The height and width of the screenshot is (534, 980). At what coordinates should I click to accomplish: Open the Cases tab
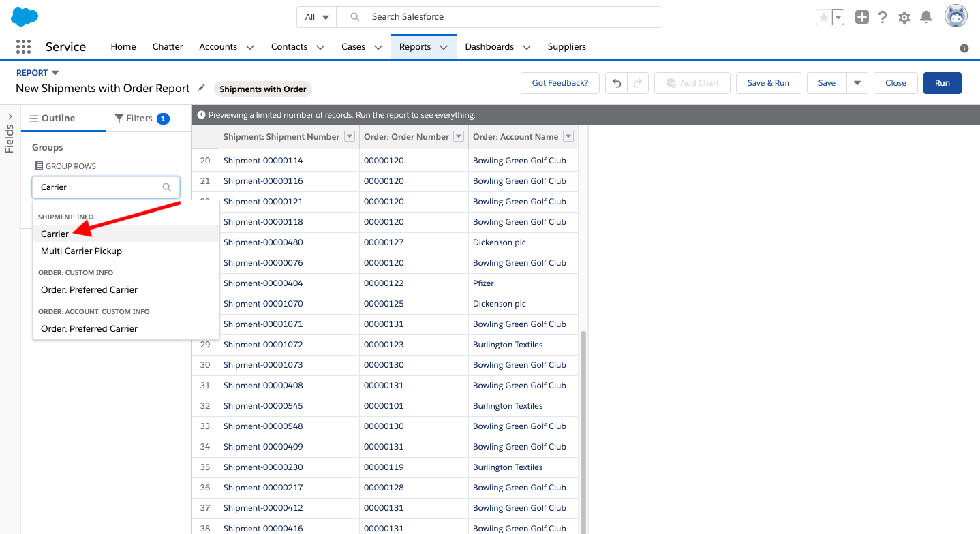(353, 47)
